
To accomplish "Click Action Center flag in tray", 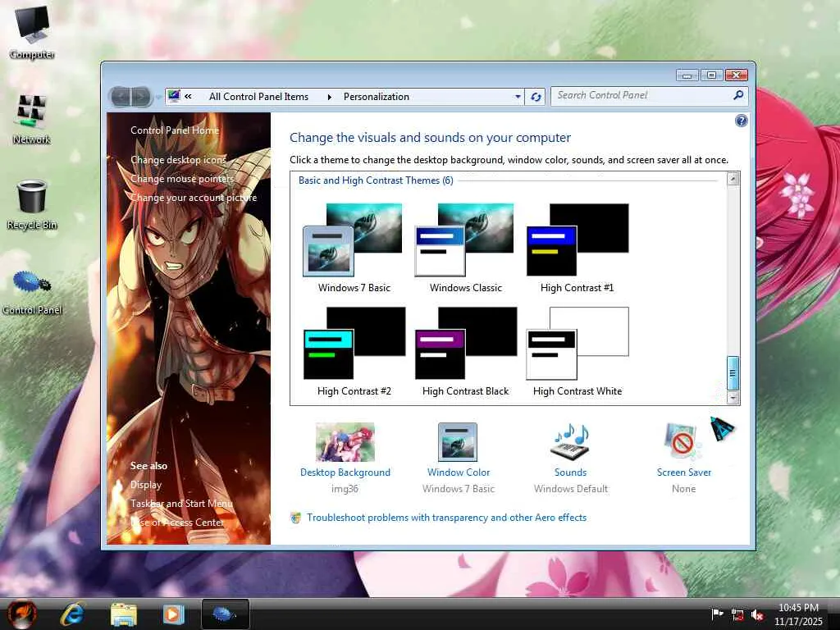I will (717, 614).
